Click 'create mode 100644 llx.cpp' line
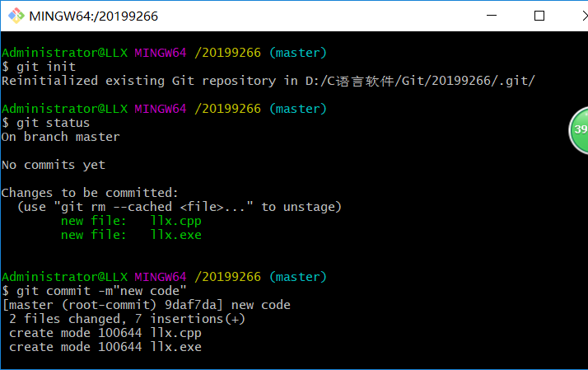This screenshot has height=370, width=588. (105, 333)
